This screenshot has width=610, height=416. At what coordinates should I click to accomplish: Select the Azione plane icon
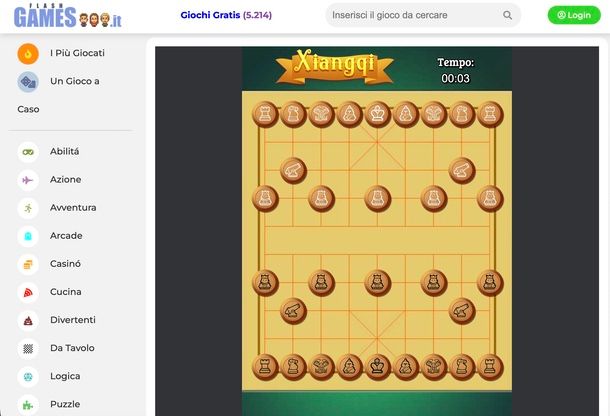pos(28,180)
